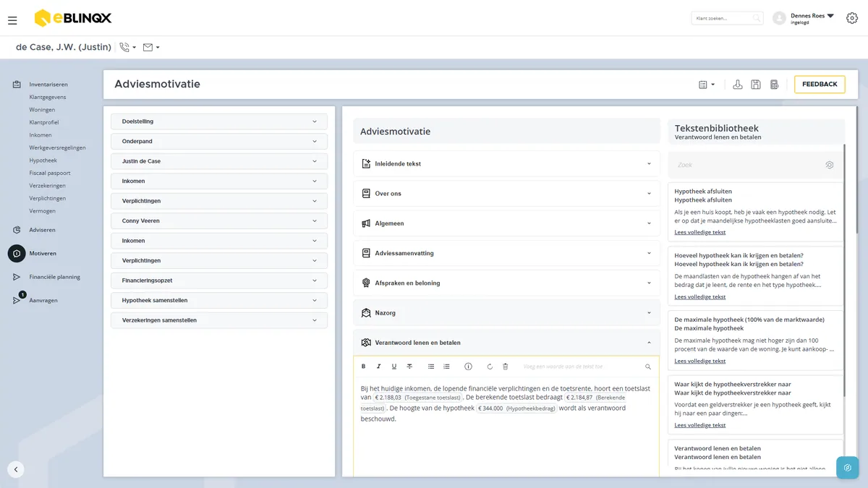Save using the floppy disk icon
This screenshot has height=488, width=868.
click(x=756, y=85)
